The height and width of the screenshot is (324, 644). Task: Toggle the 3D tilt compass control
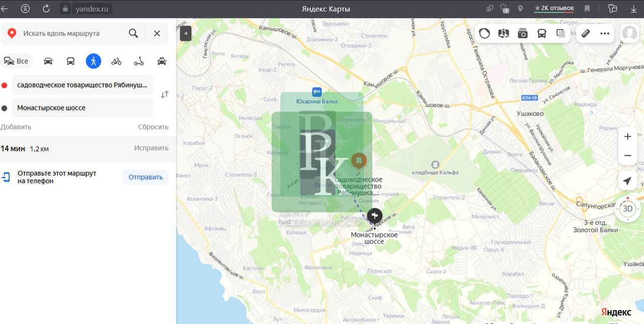point(627,208)
